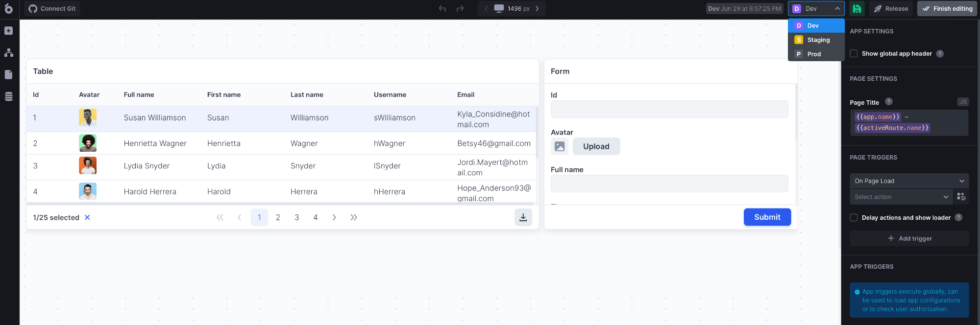
Task: Click the green save icon in toolbar
Action: click(x=857, y=8)
